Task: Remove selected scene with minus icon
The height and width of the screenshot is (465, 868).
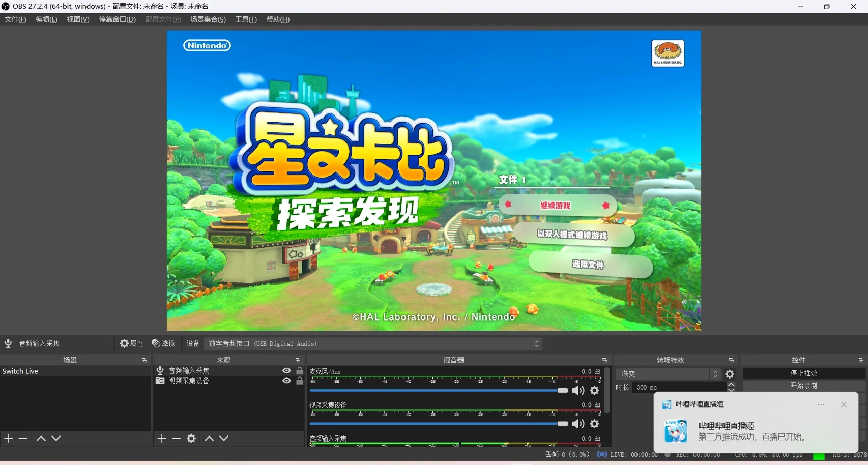Action: [x=23, y=438]
